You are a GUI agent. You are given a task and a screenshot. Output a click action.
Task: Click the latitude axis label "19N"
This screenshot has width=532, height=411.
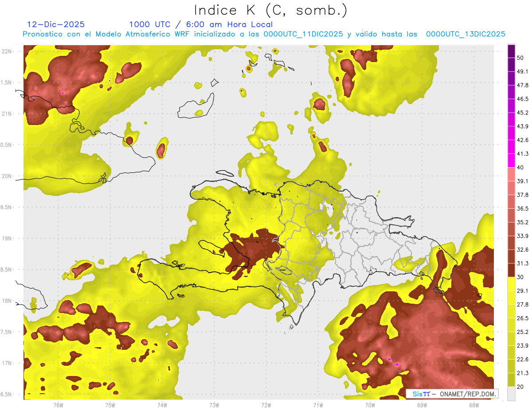(x=6, y=238)
